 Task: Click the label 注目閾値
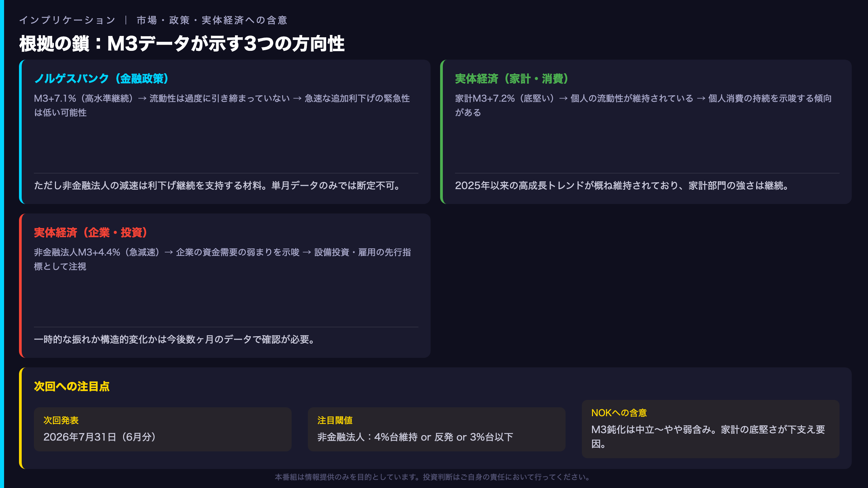pos(335,420)
